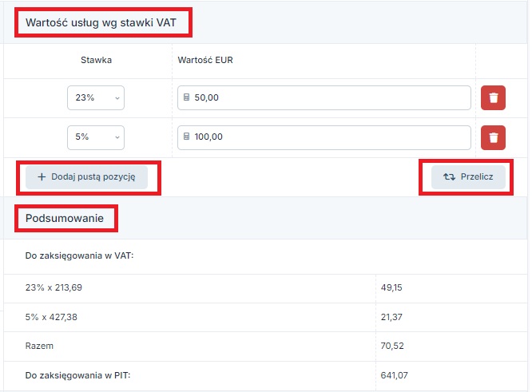This screenshot has height=392, width=532.
Task: Delete the 23% rate row via its trash icon
Action: coord(493,98)
